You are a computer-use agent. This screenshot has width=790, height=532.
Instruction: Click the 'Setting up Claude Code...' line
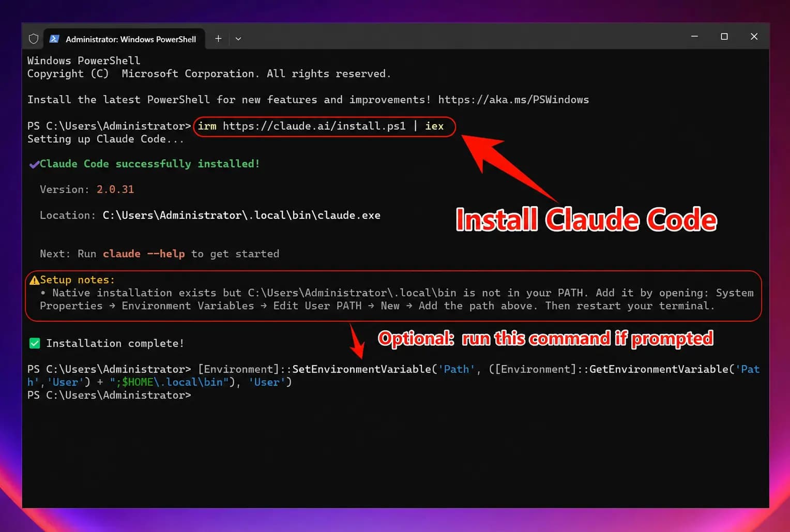tap(105, 139)
